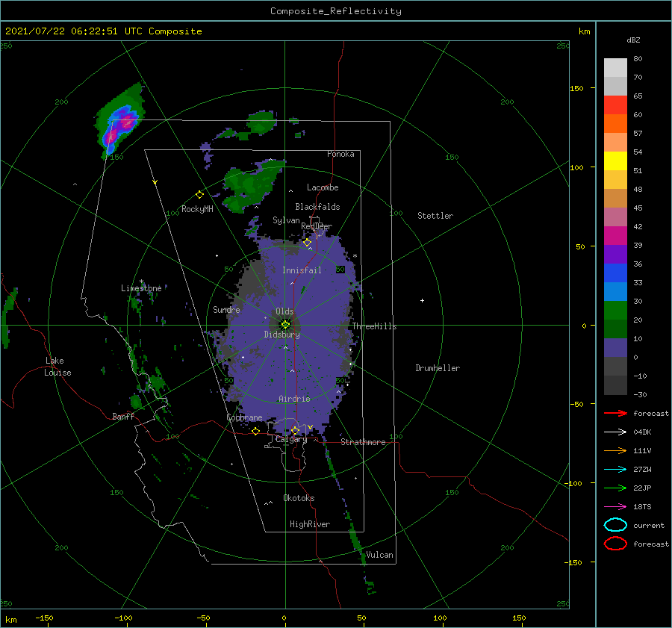Image resolution: width=672 pixels, height=628 pixels.
Task: Click the -150 tick on bottom axis
Action: coord(44,618)
